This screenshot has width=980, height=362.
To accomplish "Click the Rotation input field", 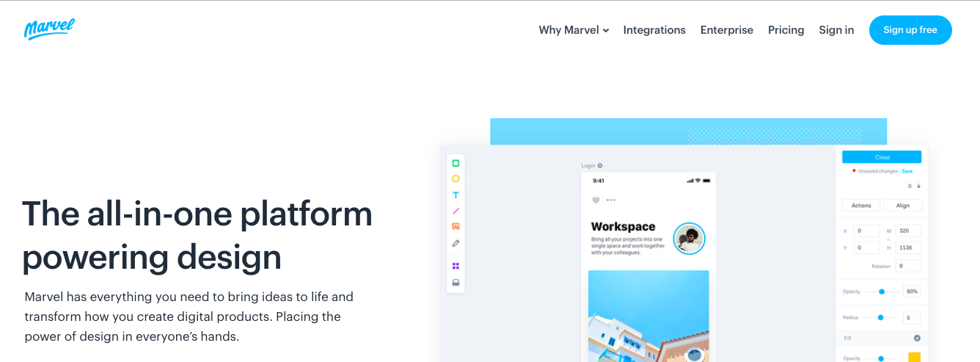I will click(x=908, y=266).
